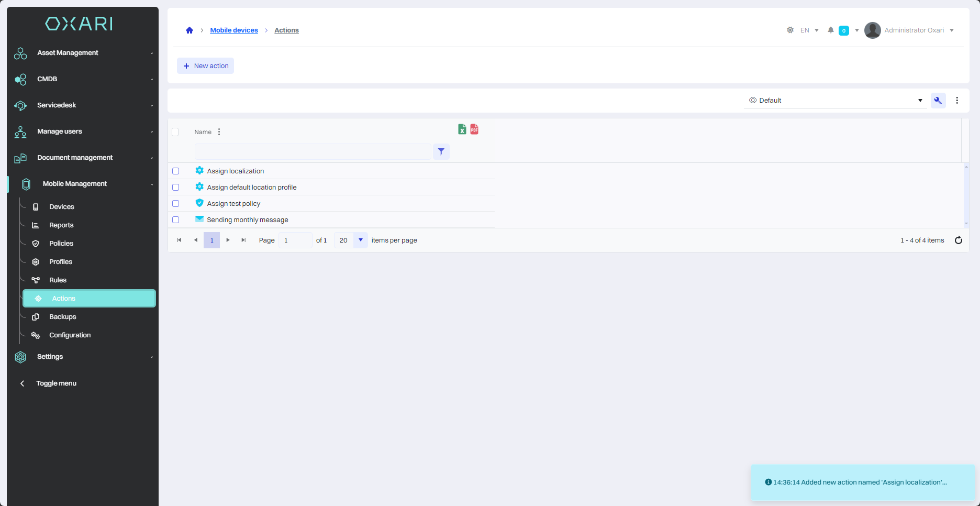
Task: Open items per page dropdown
Action: 360,240
